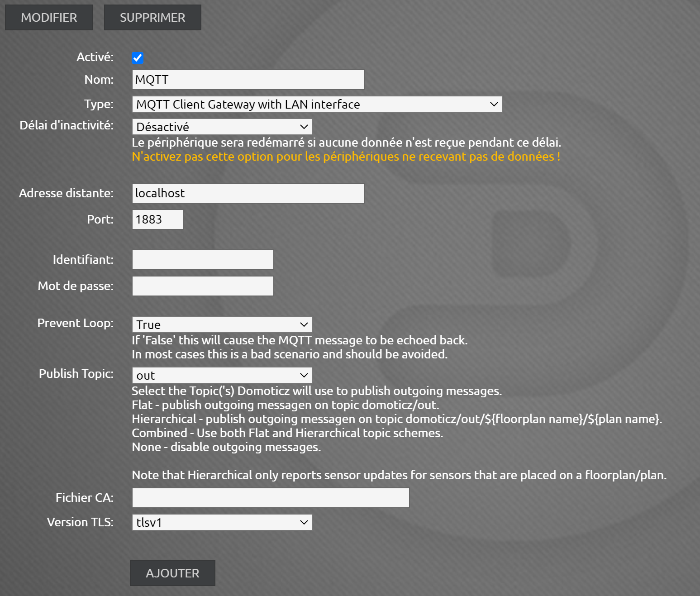Screen dimensions: 700x596
Task: Click the SUPPRIMER button
Action: click(152, 17)
